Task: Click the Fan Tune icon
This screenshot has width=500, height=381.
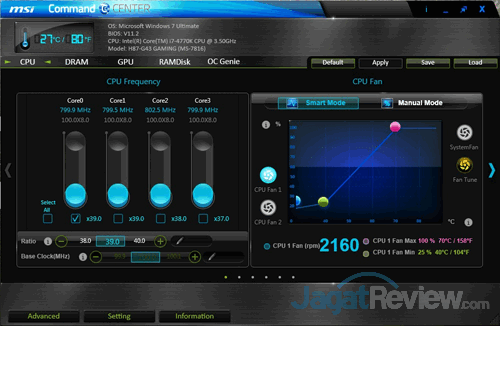Action: pos(464,165)
